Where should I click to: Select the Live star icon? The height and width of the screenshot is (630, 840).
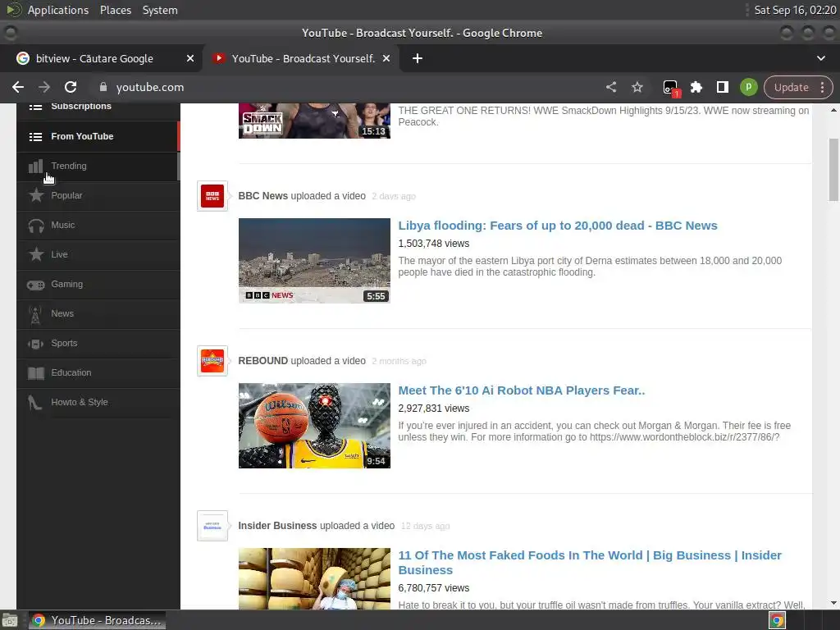coord(36,254)
